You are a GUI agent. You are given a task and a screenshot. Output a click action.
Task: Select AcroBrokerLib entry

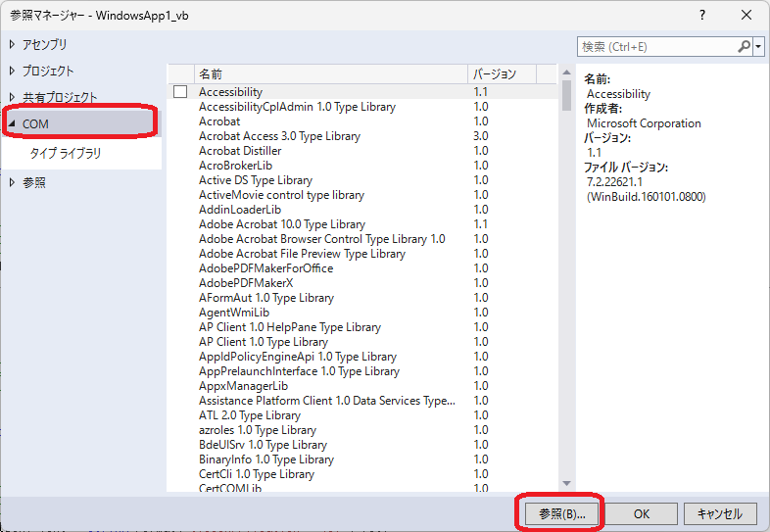[235, 166]
